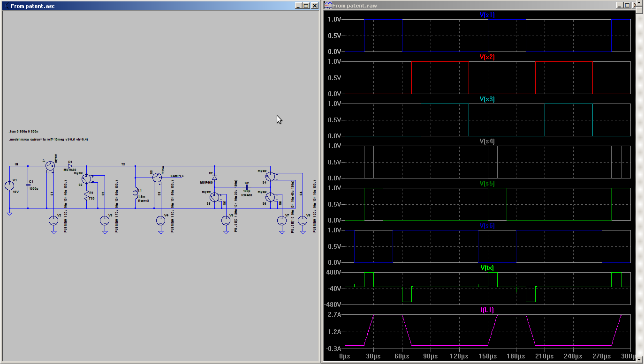Select the S1 switch symbol

pos(50,166)
